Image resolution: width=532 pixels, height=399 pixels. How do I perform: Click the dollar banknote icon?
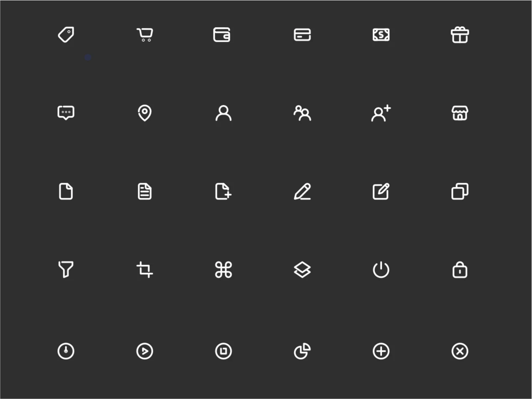pyautogui.click(x=381, y=35)
